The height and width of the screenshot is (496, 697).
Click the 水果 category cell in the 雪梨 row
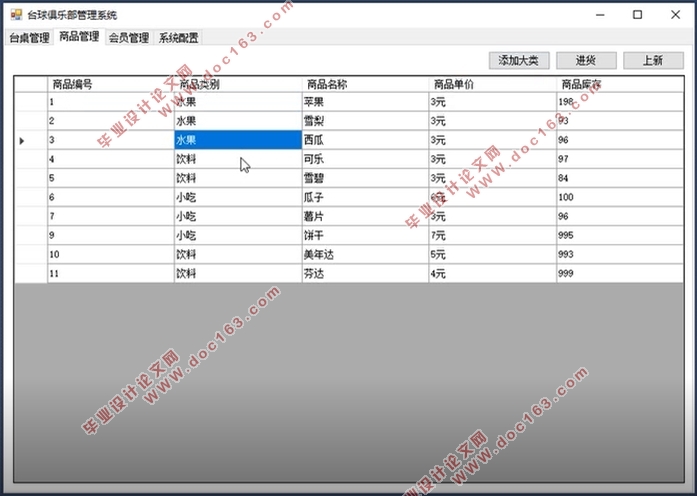point(238,121)
